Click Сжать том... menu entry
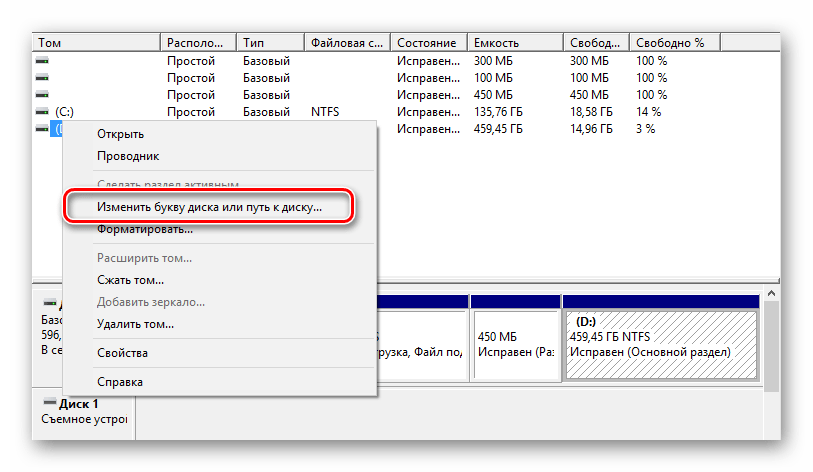Image resolution: width=813 pixels, height=472 pixels. pyautogui.click(x=130, y=280)
